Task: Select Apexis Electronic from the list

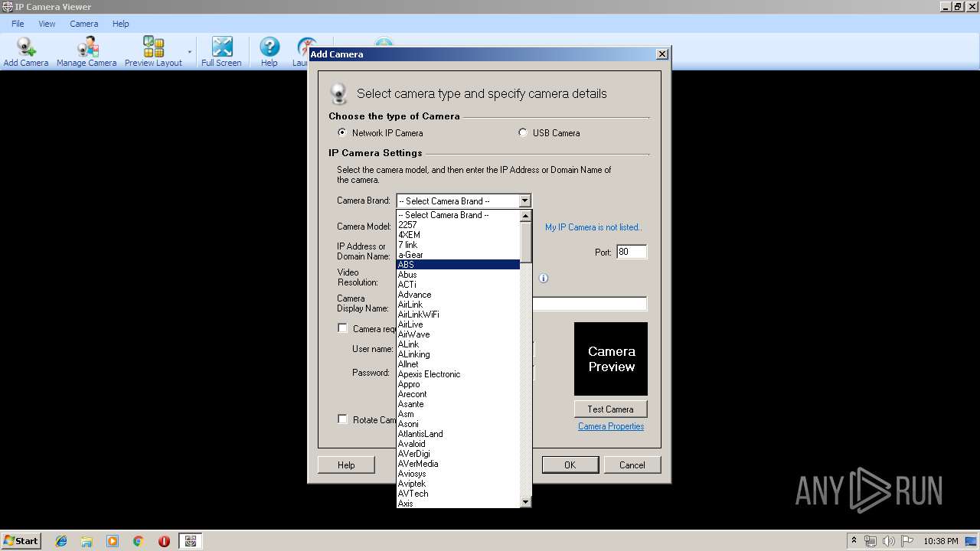Action: coord(458,374)
